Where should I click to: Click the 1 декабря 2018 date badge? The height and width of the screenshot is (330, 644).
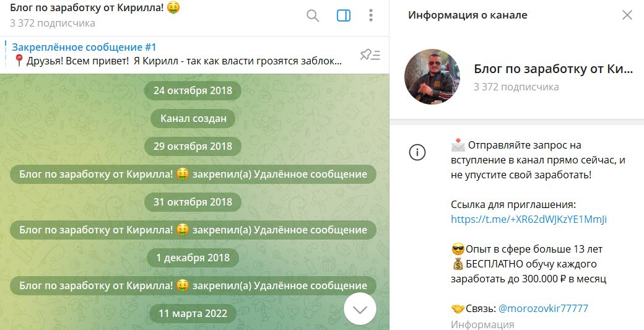193,258
